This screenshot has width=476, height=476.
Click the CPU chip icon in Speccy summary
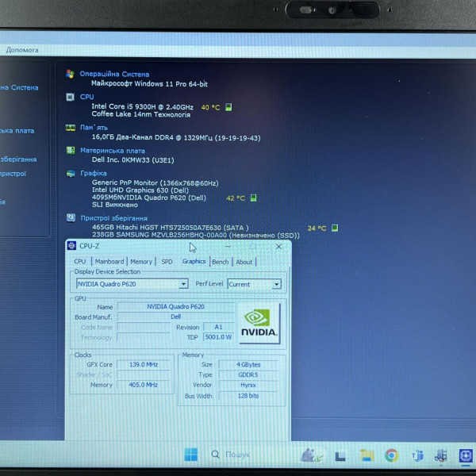[x=70, y=97]
